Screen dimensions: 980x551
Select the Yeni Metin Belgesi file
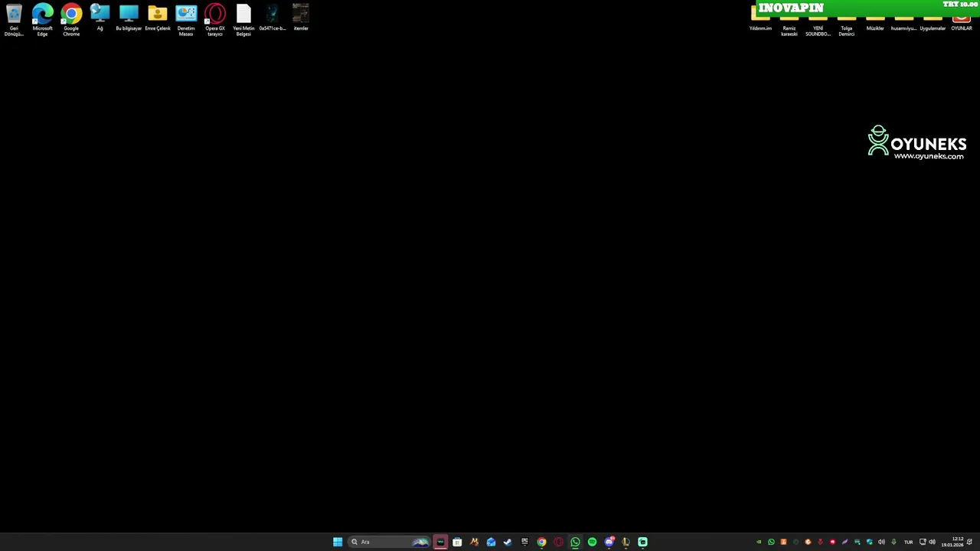243,21
